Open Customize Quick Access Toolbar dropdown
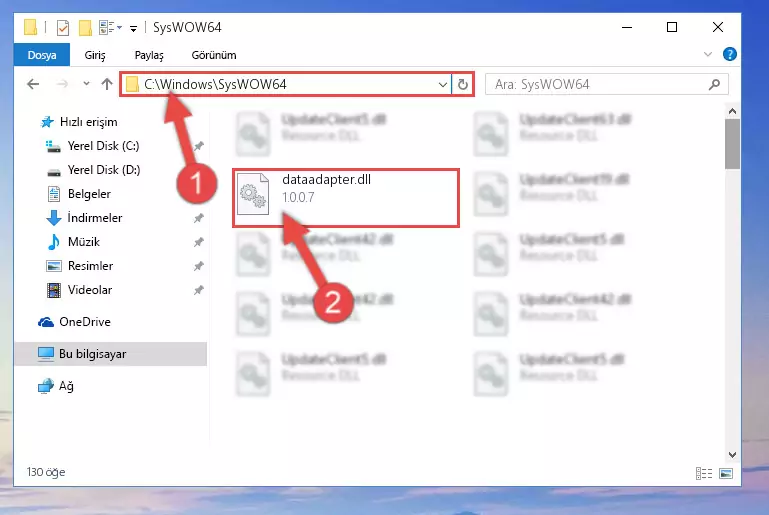This screenshot has height=515, width=769. point(133,28)
